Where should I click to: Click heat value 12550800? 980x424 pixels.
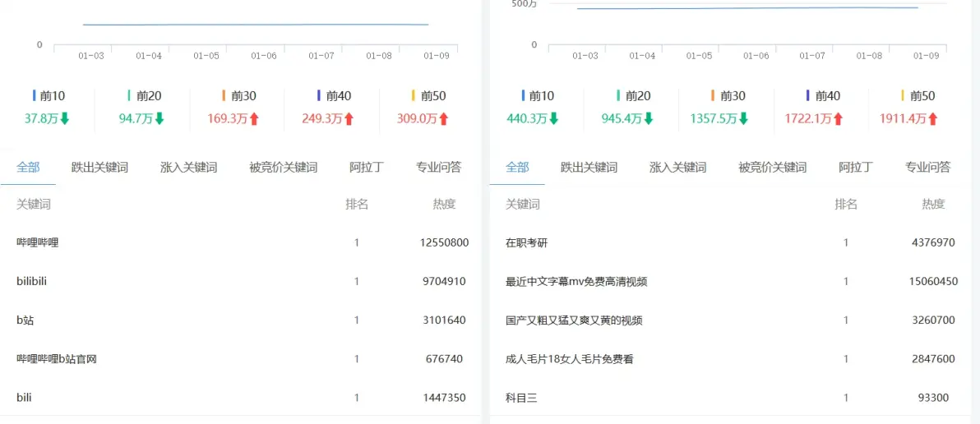445,243
